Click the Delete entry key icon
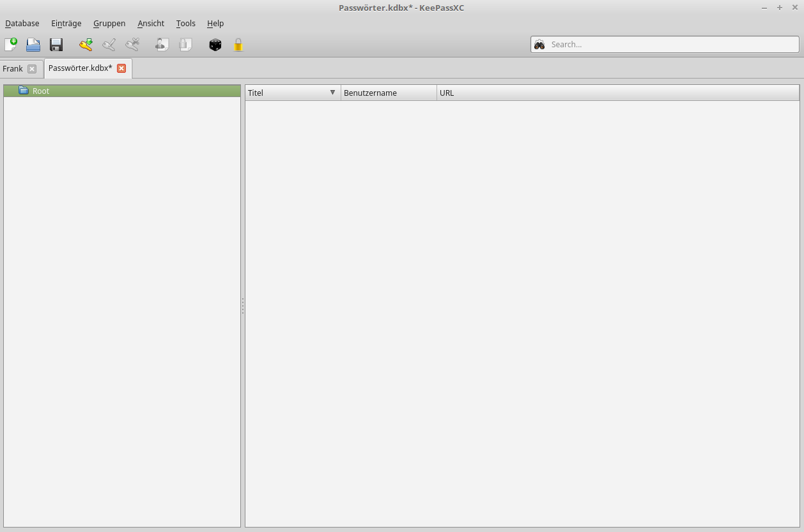The width and height of the screenshot is (804, 532). [132, 45]
